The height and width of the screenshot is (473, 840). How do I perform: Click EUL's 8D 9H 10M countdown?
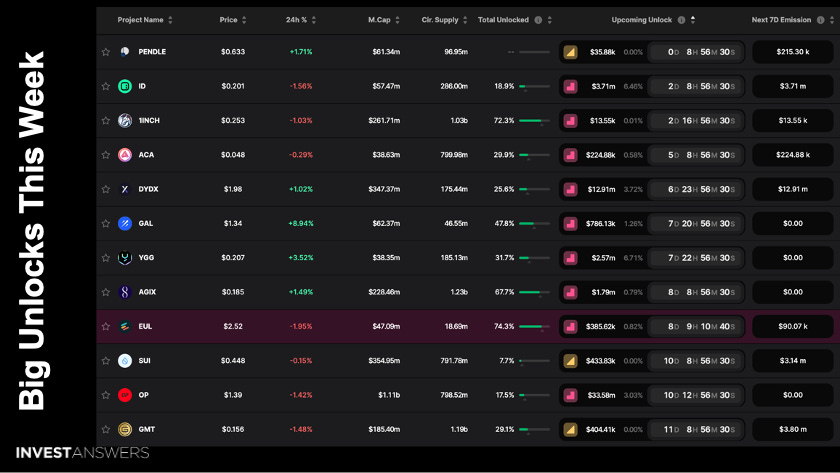(x=695, y=326)
